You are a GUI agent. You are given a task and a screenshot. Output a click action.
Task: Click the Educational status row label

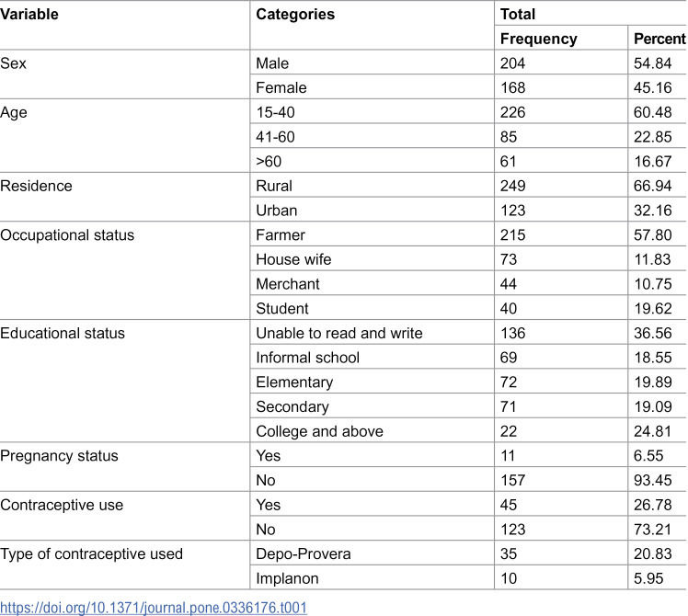[63, 334]
